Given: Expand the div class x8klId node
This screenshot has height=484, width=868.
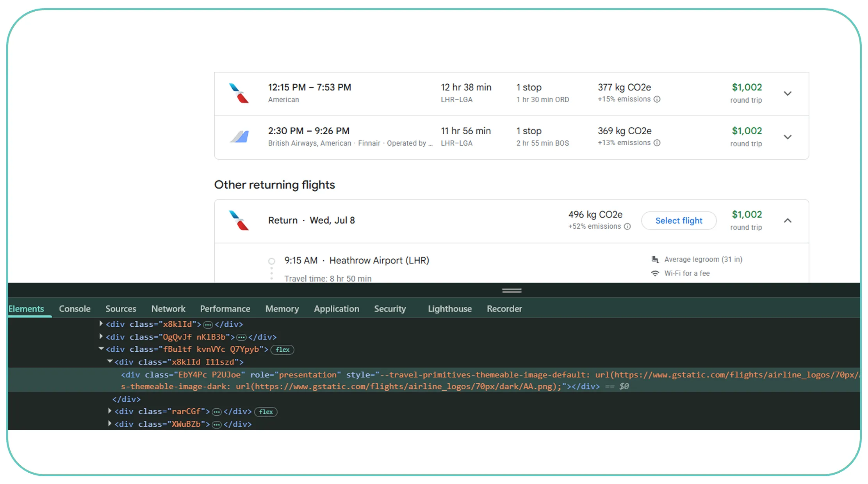Looking at the screenshot, I should click(x=101, y=324).
